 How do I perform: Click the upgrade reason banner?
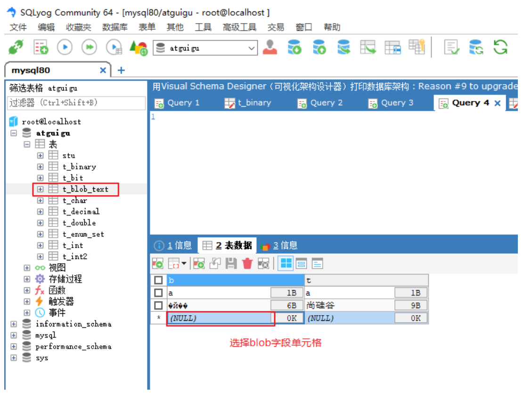tap(335, 86)
